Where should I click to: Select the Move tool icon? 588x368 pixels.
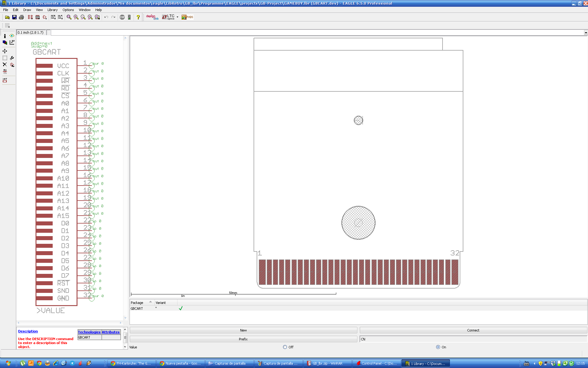coord(5,51)
